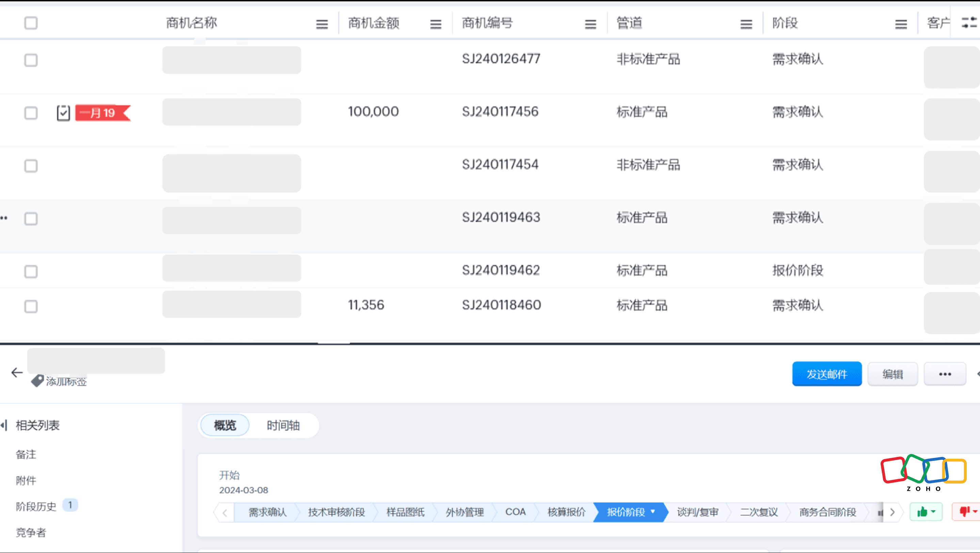
Task: Click cell SJ240119462
Action: tap(501, 270)
